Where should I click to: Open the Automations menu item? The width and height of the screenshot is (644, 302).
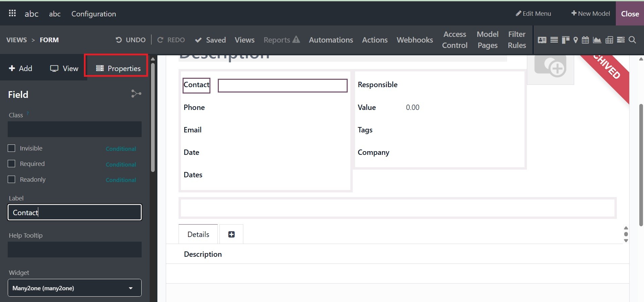(x=331, y=40)
